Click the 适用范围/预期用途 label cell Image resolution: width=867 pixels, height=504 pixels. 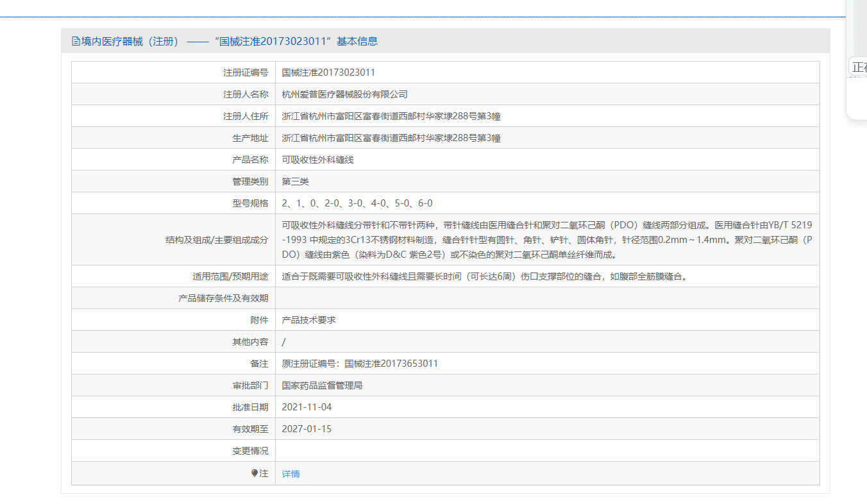tap(173, 276)
